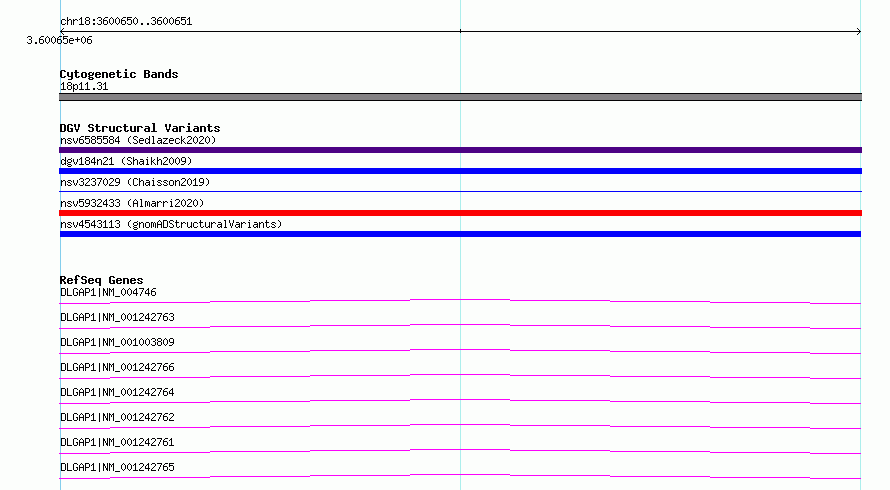Select the blue nsv4543113 variant bar
The height and width of the screenshot is (490, 890).
(460, 234)
